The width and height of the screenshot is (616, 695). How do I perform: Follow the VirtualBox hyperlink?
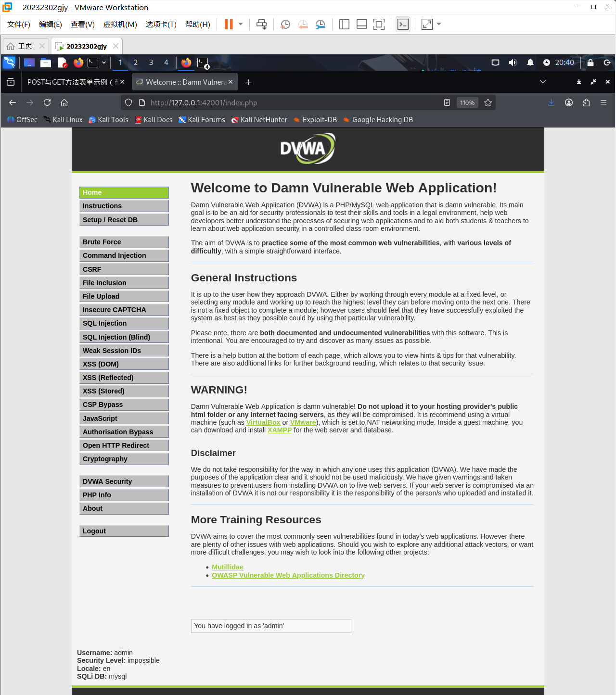(263, 422)
